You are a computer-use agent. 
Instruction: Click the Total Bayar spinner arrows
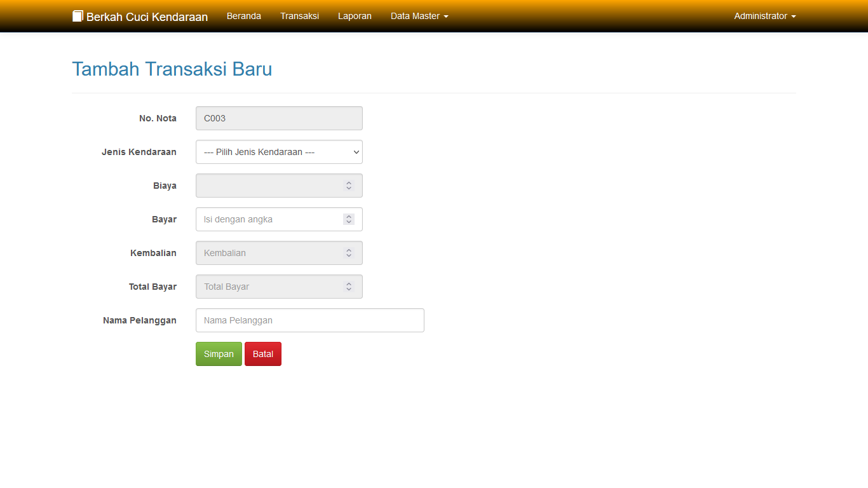point(349,287)
